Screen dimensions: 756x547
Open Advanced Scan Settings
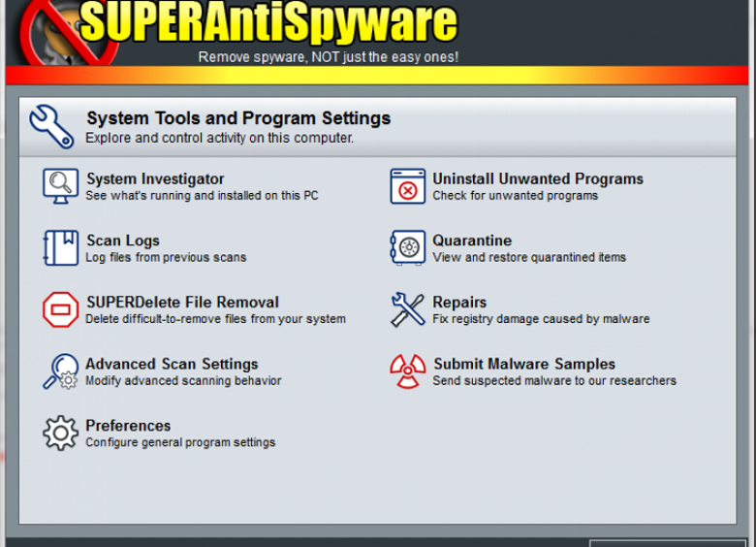coord(172,365)
